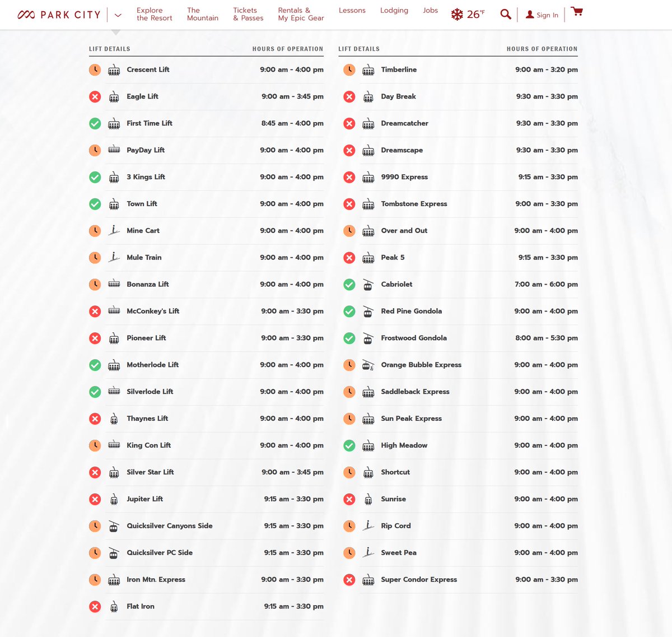Select the Sun Peak Express name

point(412,419)
